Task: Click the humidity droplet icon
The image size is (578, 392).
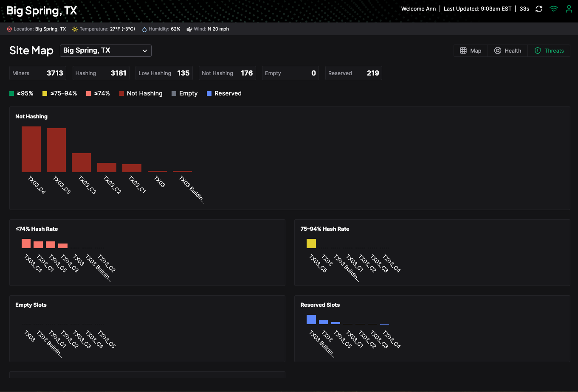Action: pos(144,29)
